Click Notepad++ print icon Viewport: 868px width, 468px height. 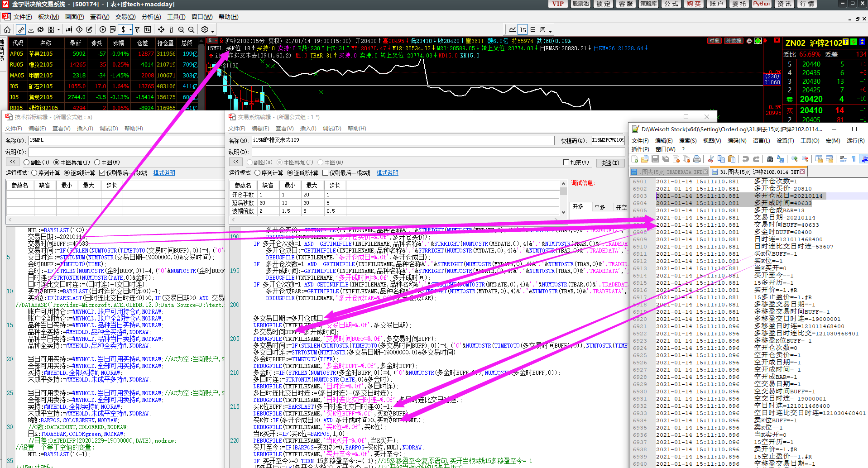click(697, 159)
